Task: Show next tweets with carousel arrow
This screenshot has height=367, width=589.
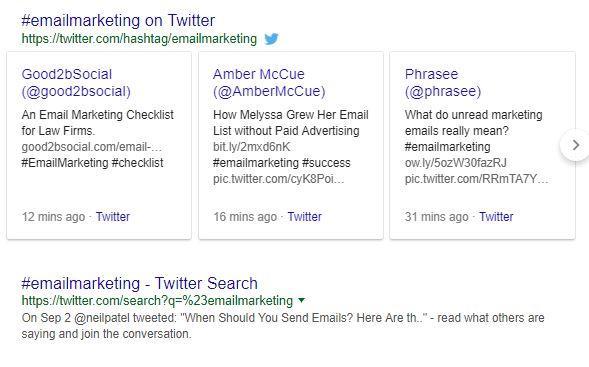Action: [x=575, y=145]
